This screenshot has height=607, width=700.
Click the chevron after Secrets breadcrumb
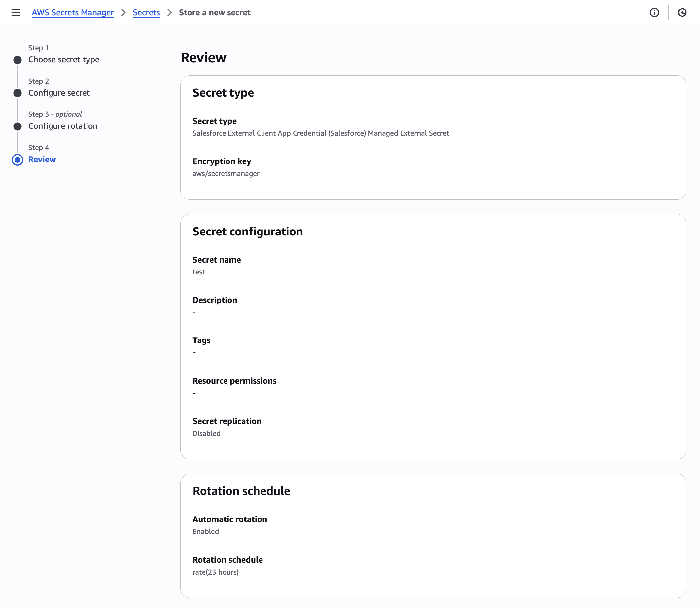click(170, 13)
